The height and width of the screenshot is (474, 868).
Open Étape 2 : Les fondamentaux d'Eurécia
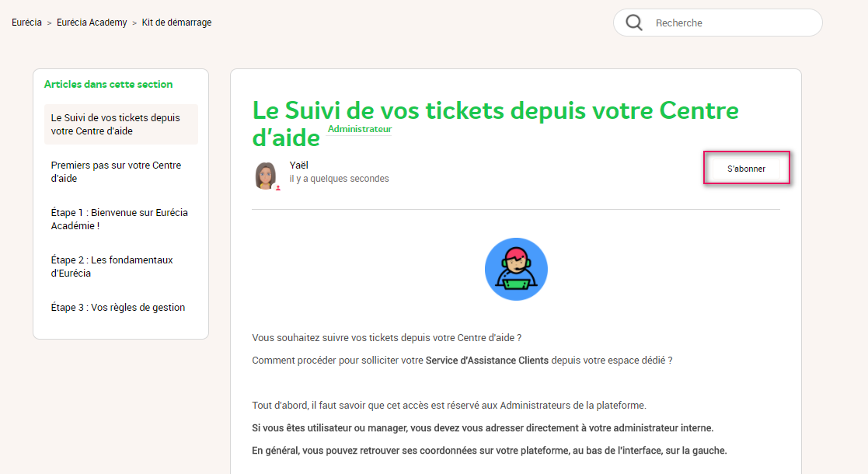[x=112, y=267]
